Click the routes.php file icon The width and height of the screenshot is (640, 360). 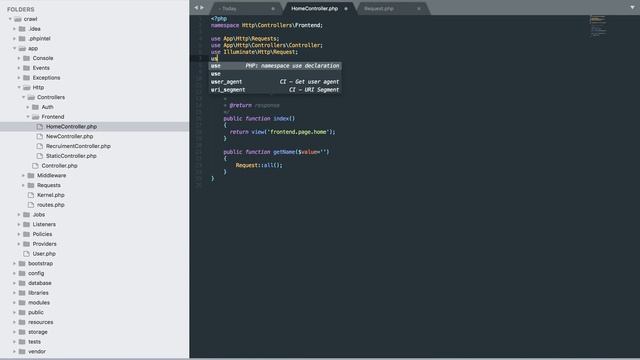[x=31, y=205]
